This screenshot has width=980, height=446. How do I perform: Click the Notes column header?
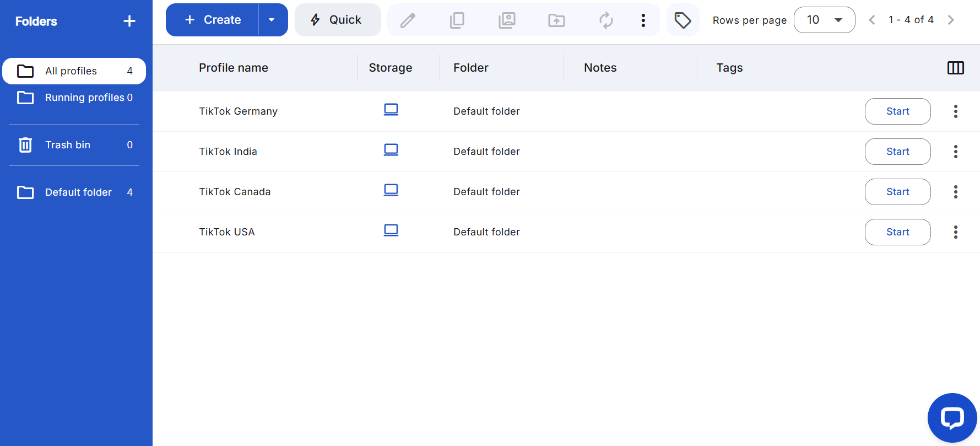pos(600,68)
